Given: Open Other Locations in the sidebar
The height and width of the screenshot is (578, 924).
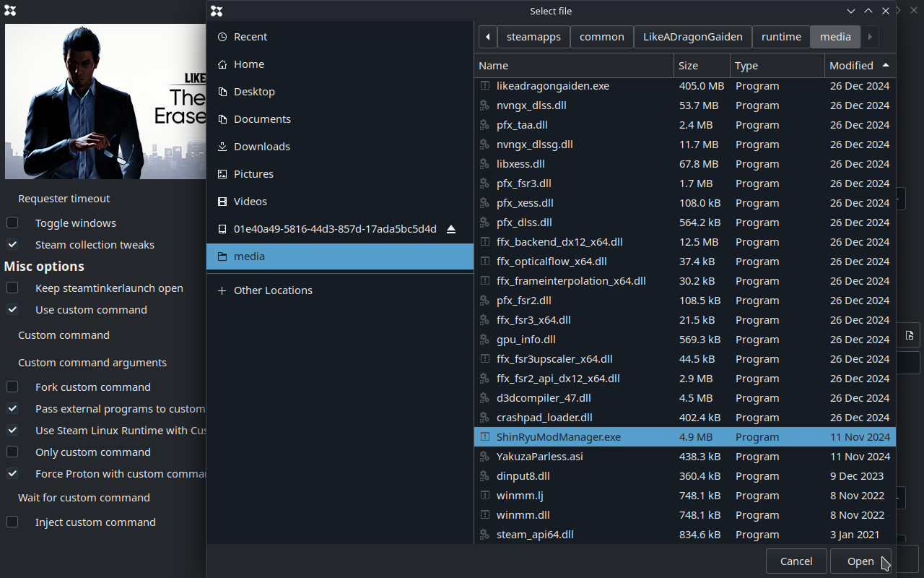Looking at the screenshot, I should (340, 290).
